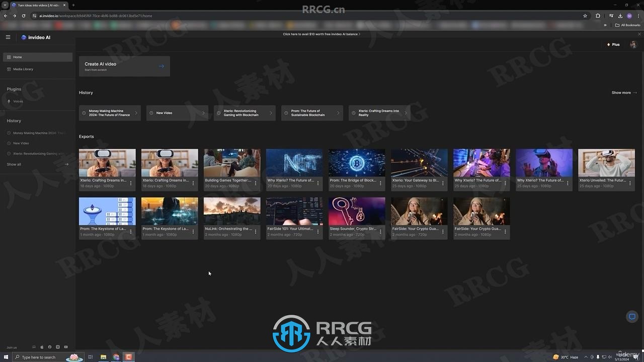This screenshot has width=644, height=362.
Task: Click chevron on Xterio: Revolutionizing Gaming history card
Action: 271,113
